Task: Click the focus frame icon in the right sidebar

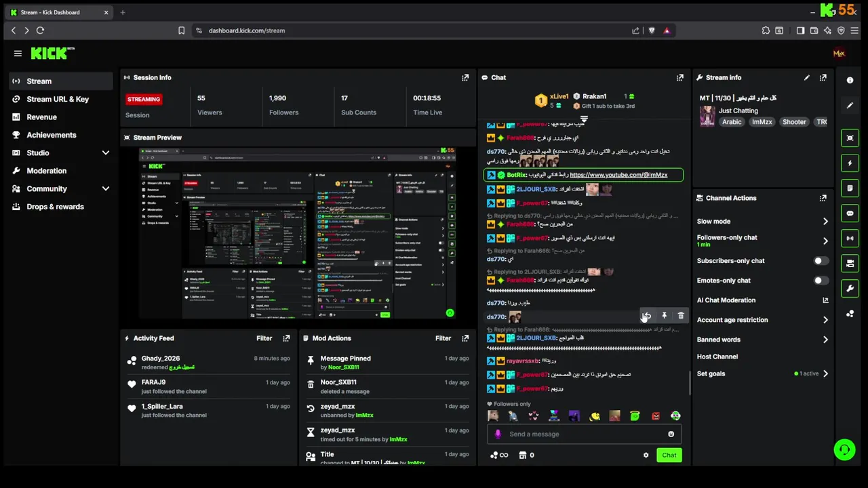Action: (x=850, y=138)
